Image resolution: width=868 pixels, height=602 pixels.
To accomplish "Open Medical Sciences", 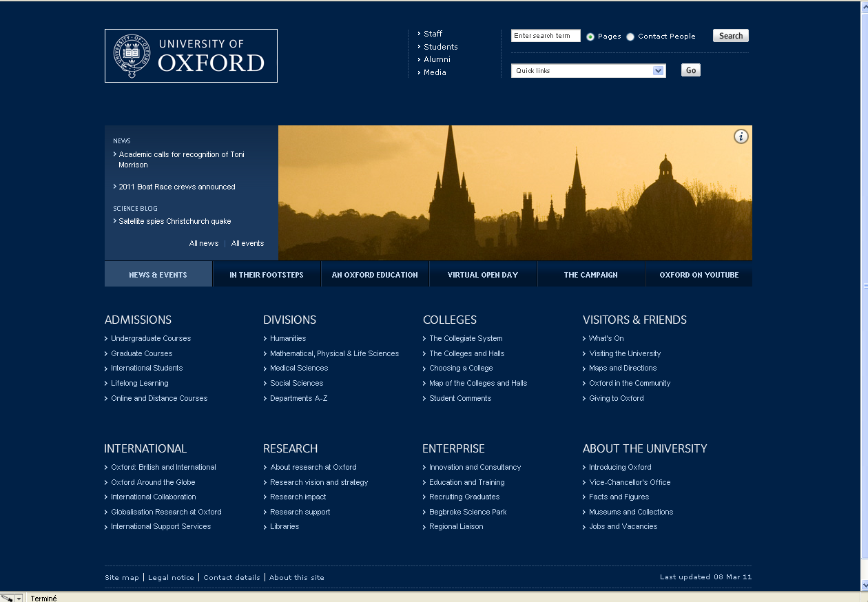I will (x=299, y=368).
